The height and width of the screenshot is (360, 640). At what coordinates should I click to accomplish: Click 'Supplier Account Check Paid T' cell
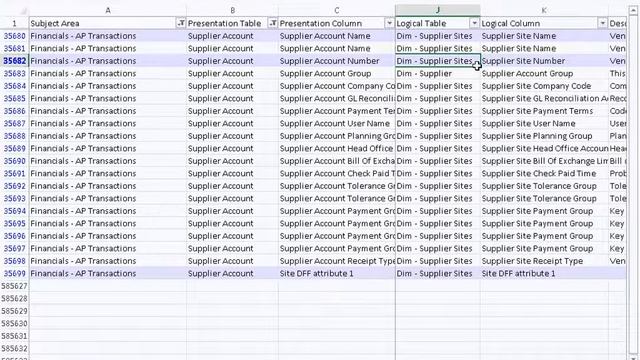(337, 173)
